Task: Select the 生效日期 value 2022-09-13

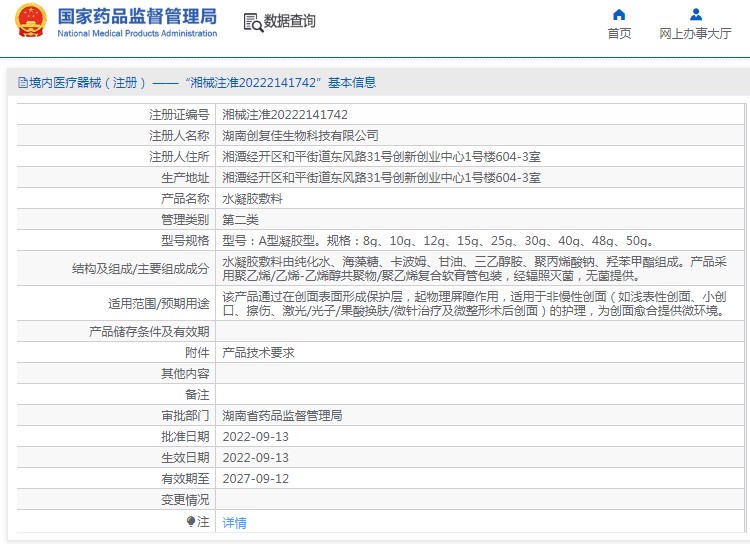Action: pyautogui.click(x=256, y=457)
